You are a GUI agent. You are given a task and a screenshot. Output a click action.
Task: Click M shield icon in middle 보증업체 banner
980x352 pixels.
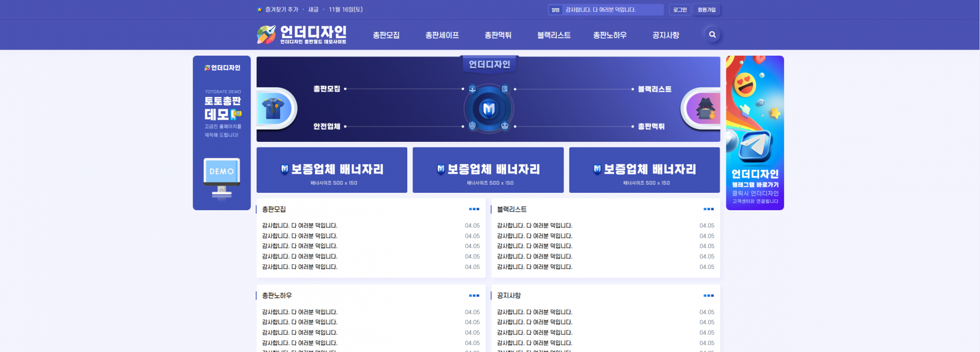point(441,169)
